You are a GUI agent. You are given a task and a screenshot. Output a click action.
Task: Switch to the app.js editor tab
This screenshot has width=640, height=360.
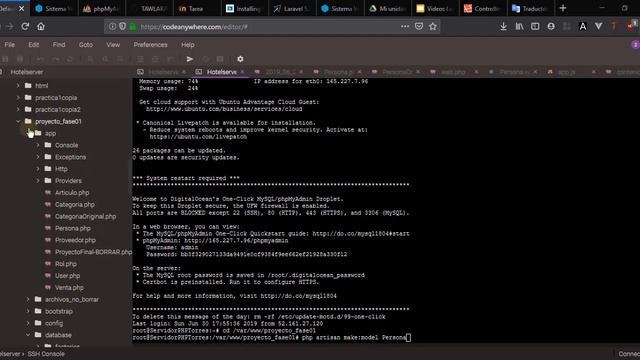(566, 72)
